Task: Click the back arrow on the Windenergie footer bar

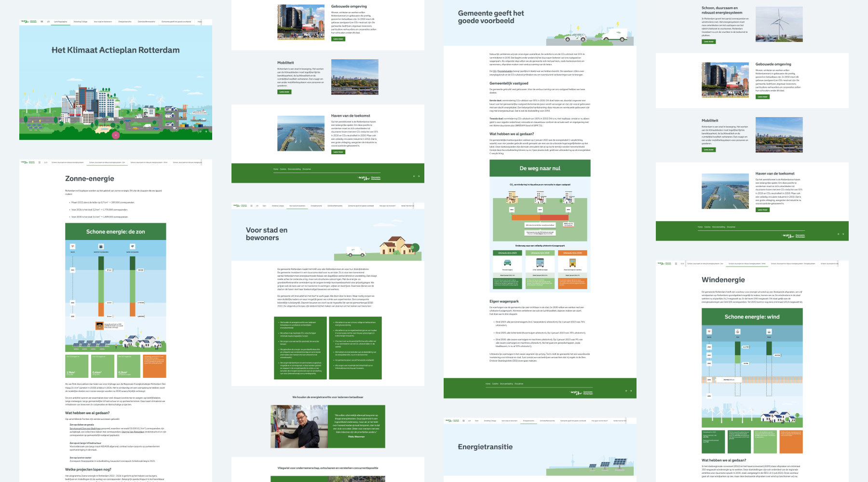Action: point(838,234)
